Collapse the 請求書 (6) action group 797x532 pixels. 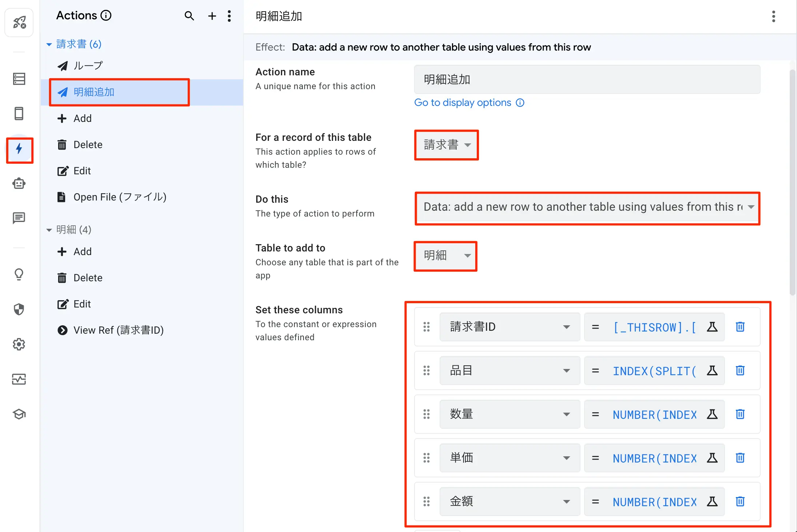(x=49, y=44)
